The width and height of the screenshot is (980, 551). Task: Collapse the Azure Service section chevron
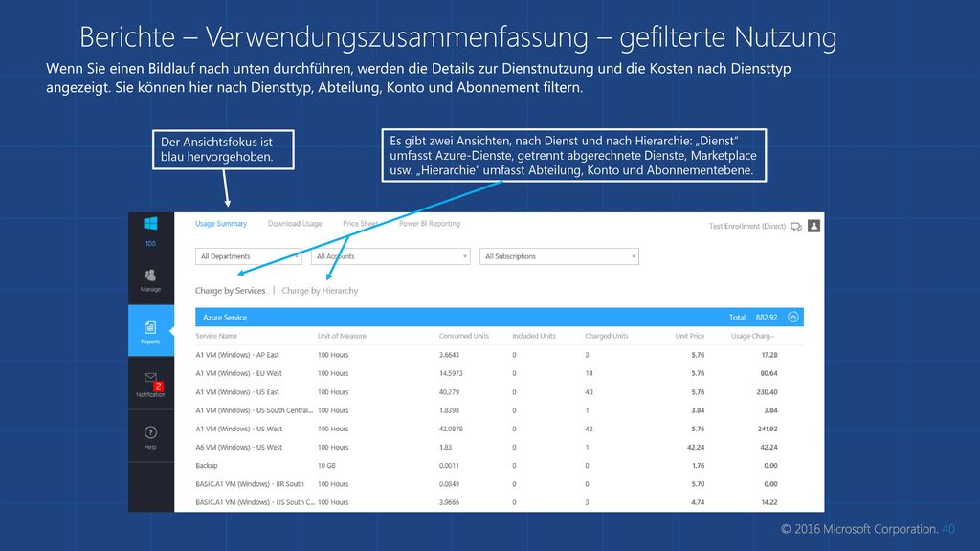click(x=793, y=318)
